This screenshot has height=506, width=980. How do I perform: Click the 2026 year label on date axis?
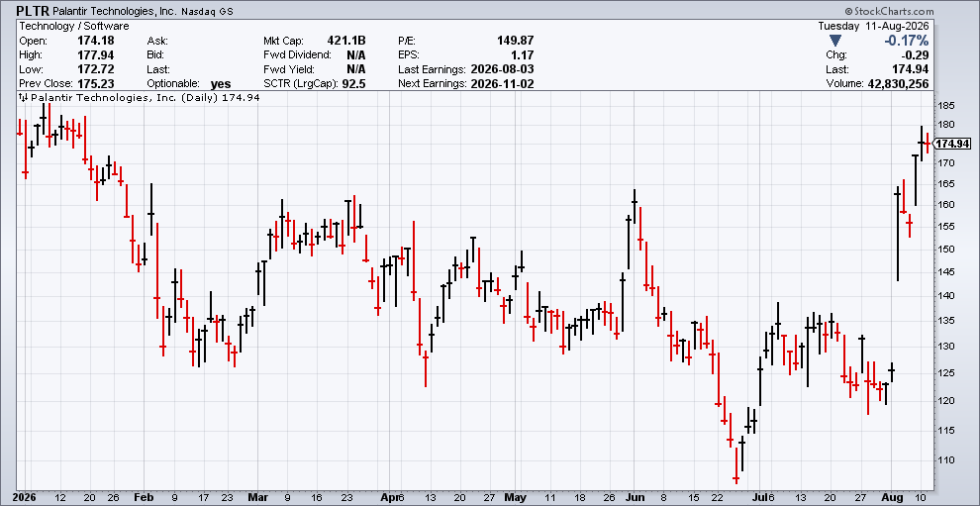pos(25,498)
